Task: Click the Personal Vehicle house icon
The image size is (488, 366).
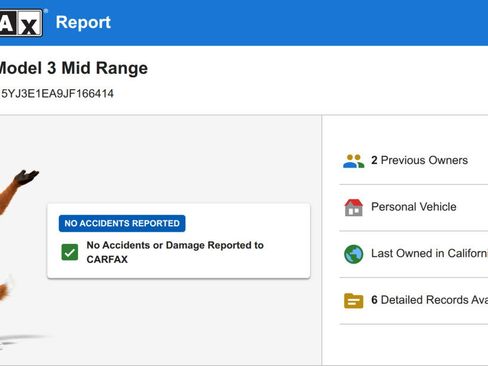Action: click(x=353, y=207)
